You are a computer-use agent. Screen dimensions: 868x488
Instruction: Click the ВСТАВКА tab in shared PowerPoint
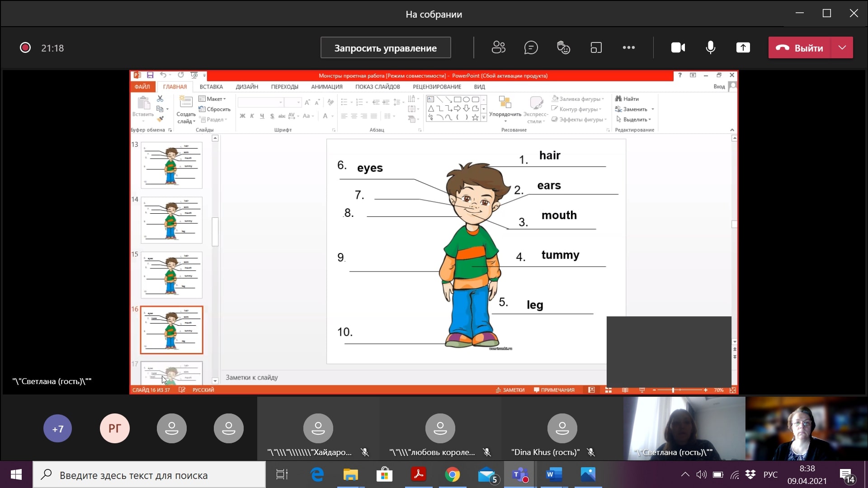coord(211,87)
